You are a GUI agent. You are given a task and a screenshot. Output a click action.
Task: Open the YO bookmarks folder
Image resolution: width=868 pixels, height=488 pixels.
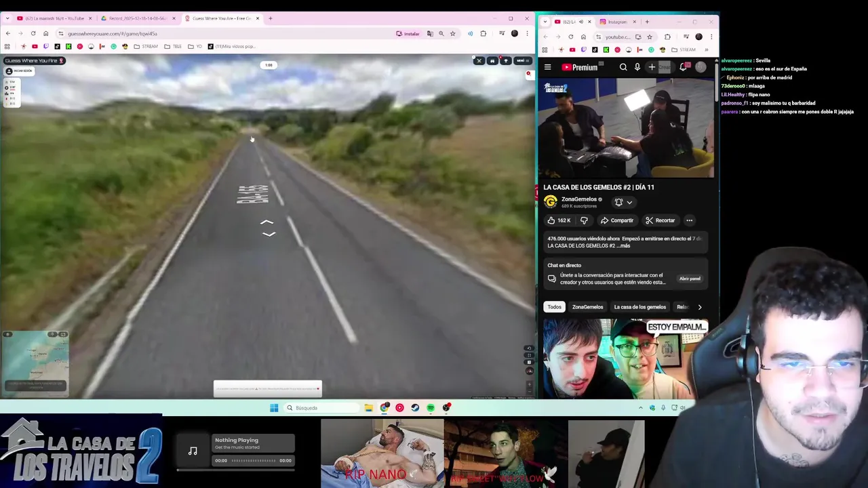click(195, 46)
